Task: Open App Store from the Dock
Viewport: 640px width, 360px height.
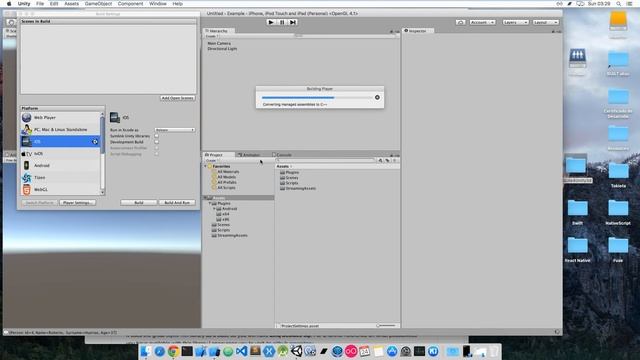Action: (x=392, y=351)
